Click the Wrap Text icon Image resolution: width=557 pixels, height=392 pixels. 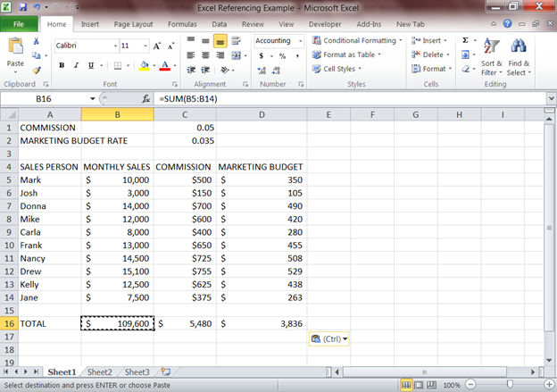tap(236, 40)
